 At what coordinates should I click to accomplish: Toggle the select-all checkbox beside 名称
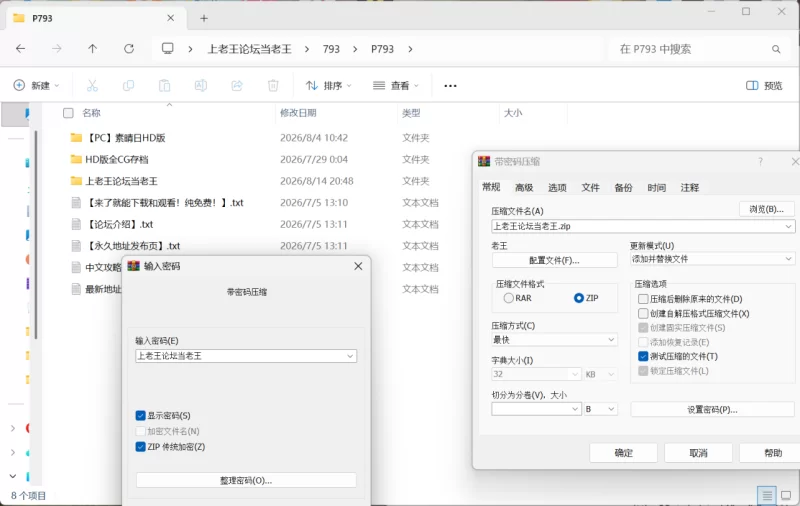click(x=68, y=113)
